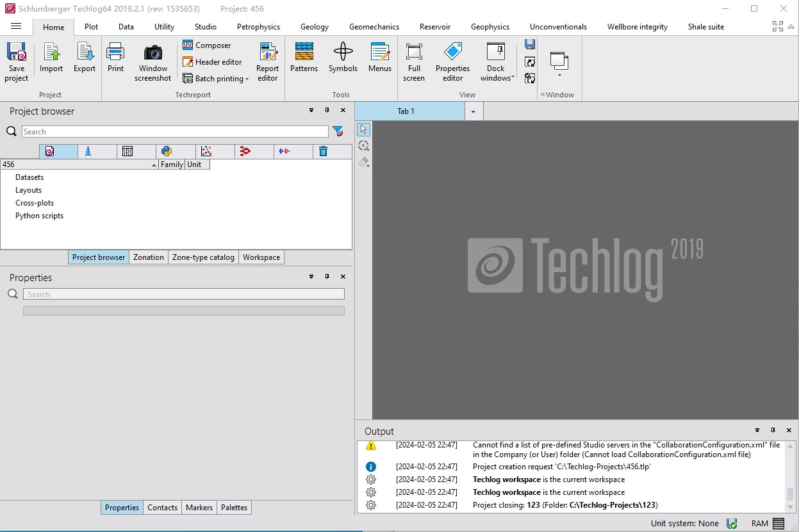799x532 pixels.
Task: Open the Composer tool
Action: pyautogui.click(x=206, y=45)
